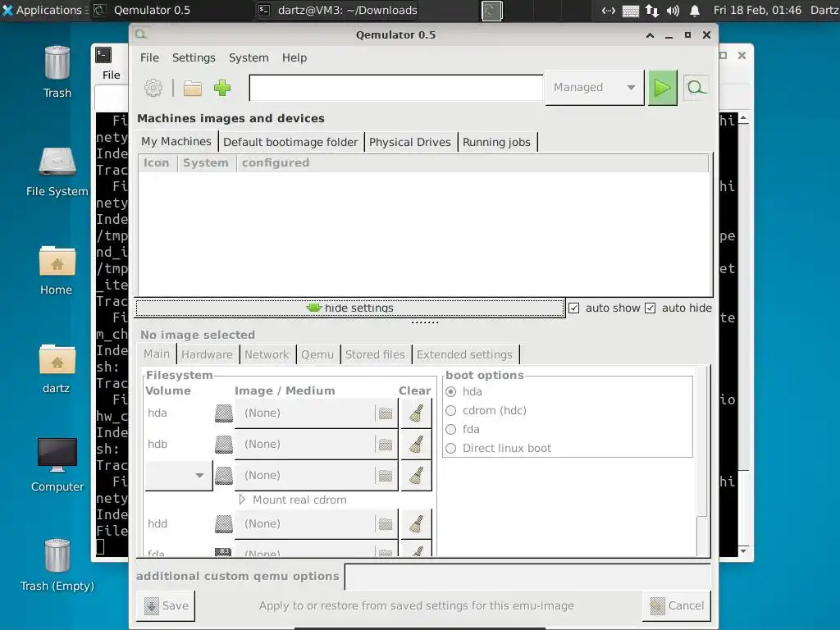The width and height of the screenshot is (840, 630).
Task: Click the notification bell icon in panel
Action: (694, 10)
